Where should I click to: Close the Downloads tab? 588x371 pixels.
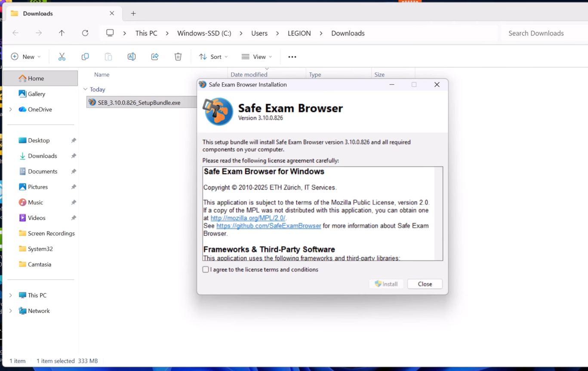point(112,13)
